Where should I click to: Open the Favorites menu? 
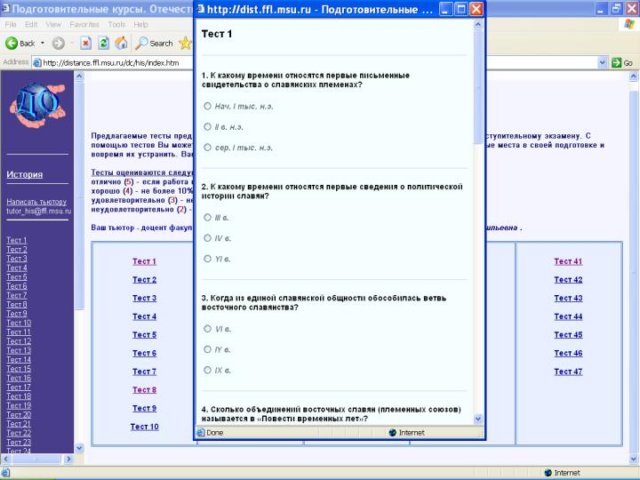point(84,24)
